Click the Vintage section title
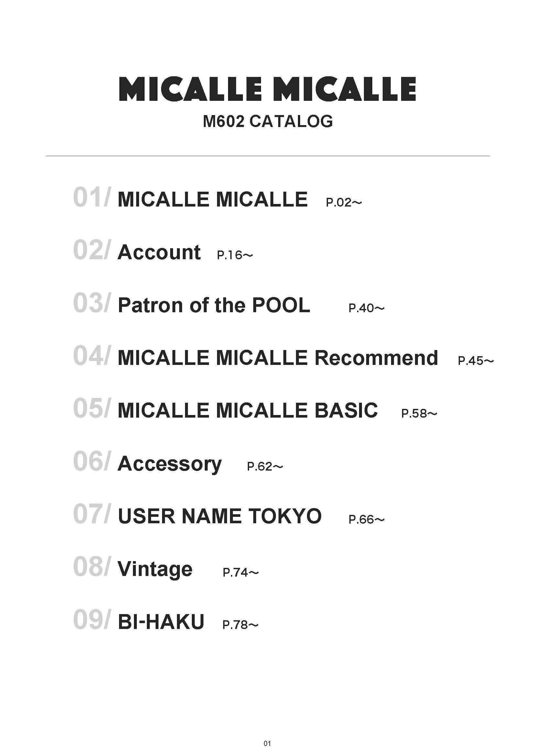 155,569
